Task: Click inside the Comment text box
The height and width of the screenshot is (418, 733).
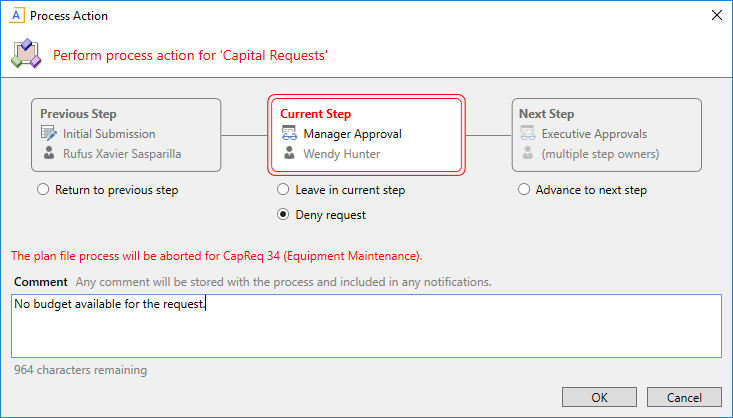Action: pos(366,325)
